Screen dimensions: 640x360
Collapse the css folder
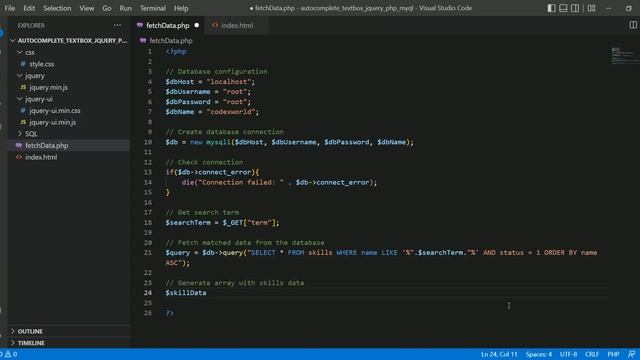(x=20, y=52)
